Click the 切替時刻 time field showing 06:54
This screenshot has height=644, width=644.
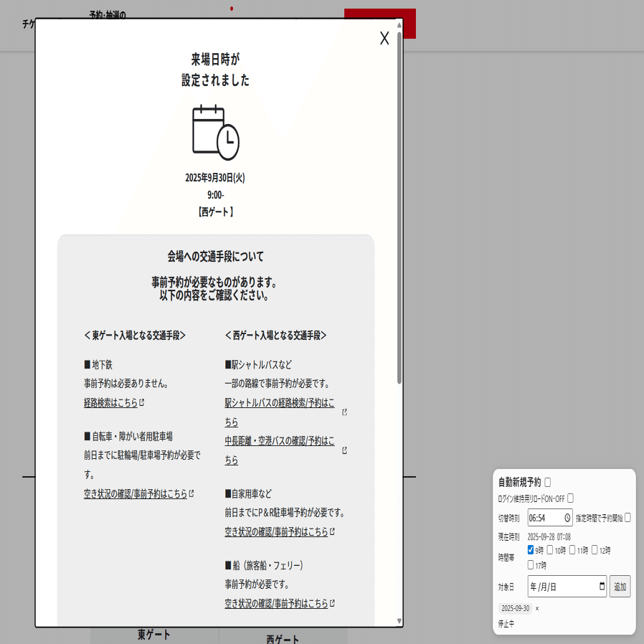click(550, 518)
